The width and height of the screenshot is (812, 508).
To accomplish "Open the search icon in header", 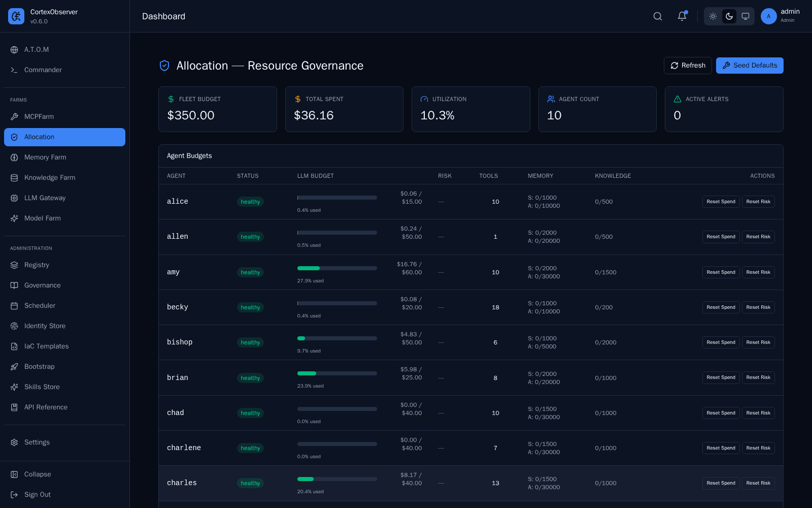I will click(x=658, y=16).
